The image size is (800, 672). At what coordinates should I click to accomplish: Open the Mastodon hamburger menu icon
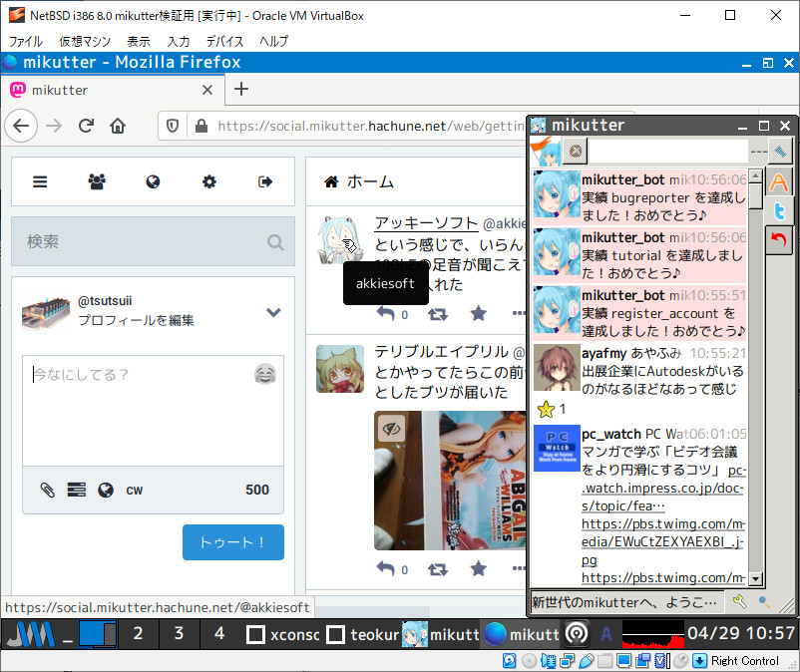pyautogui.click(x=40, y=181)
